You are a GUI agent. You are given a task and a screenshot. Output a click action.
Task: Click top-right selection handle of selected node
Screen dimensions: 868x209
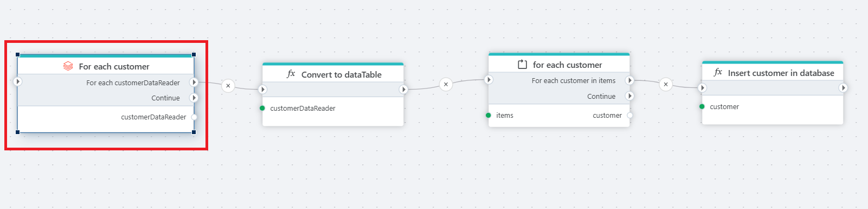[194, 54]
